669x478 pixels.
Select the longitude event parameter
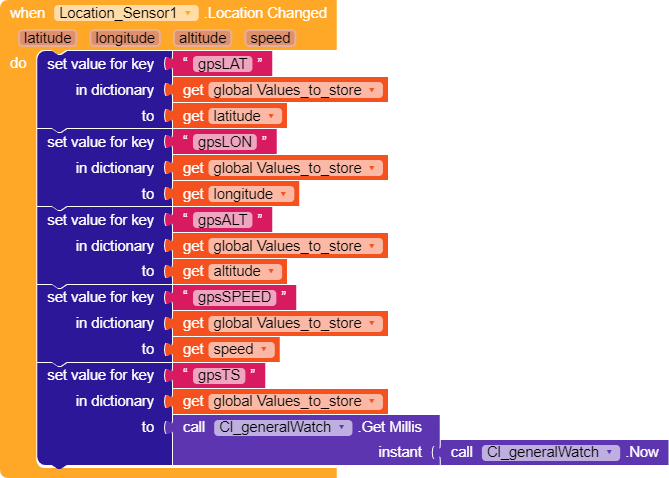pyautogui.click(x=125, y=38)
